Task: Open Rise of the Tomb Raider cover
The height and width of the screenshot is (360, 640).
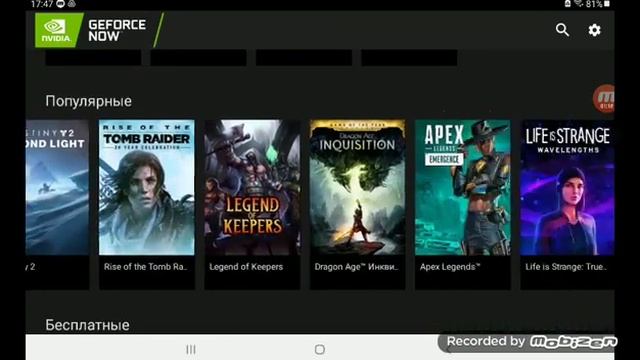Action: click(147, 187)
